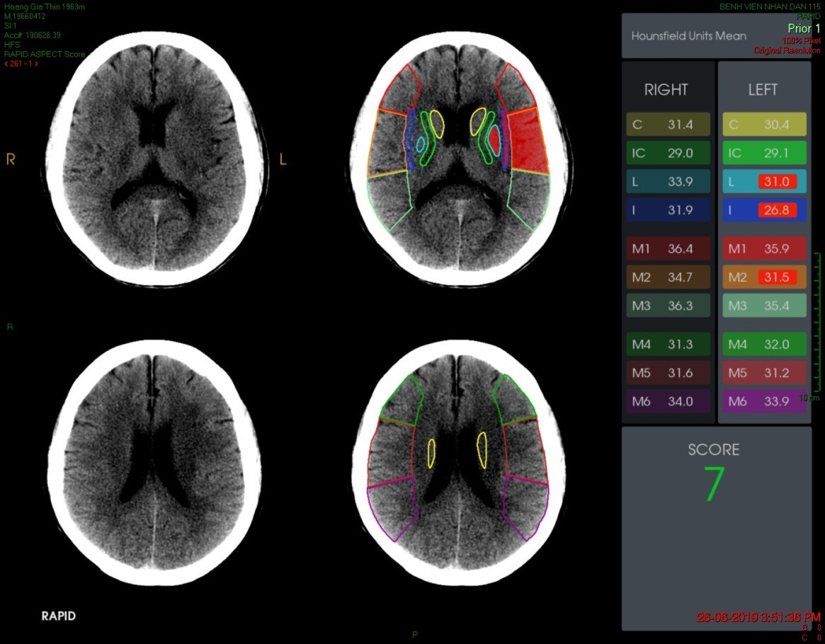Image resolution: width=825 pixels, height=644 pixels.
Task: Select the right C region row showing 31.4
Action: pyautogui.click(x=668, y=125)
